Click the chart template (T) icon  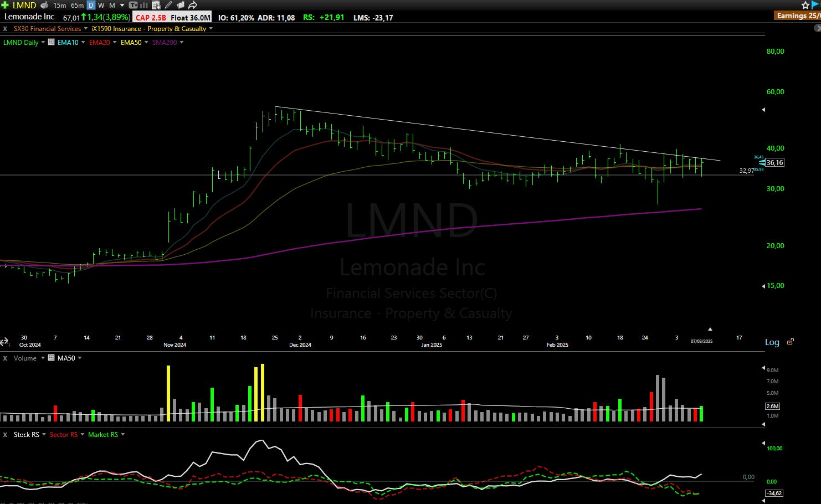tap(133, 5)
